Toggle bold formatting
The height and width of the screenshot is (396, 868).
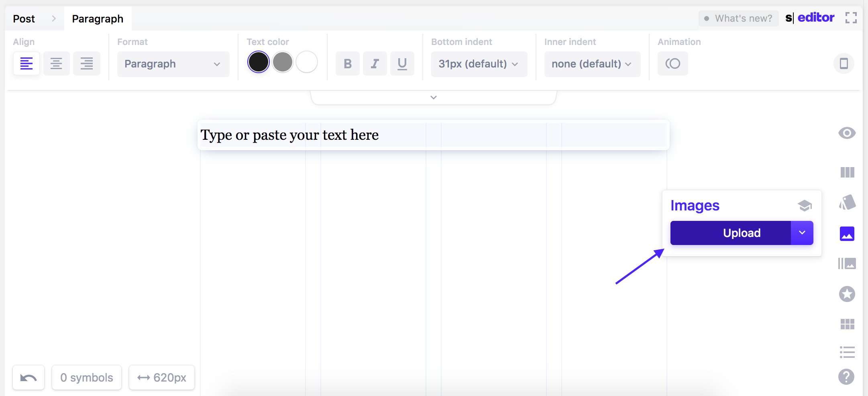coord(347,63)
